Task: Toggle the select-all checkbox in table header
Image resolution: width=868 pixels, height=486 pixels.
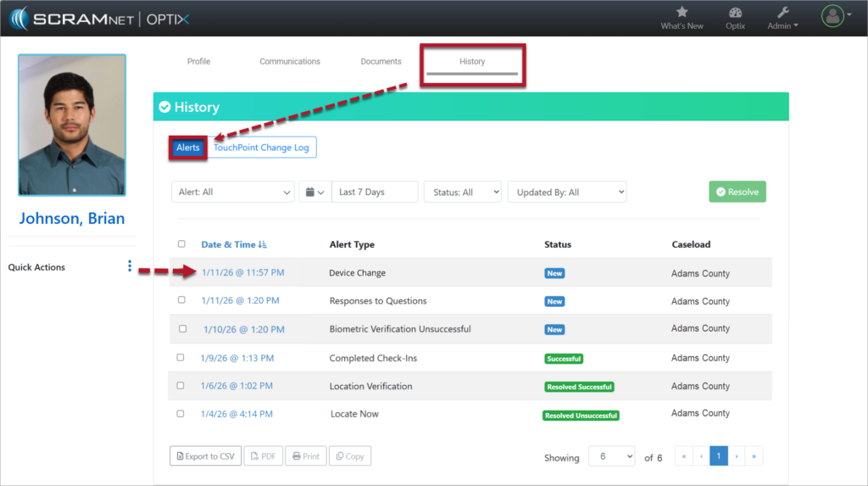Action: point(181,244)
